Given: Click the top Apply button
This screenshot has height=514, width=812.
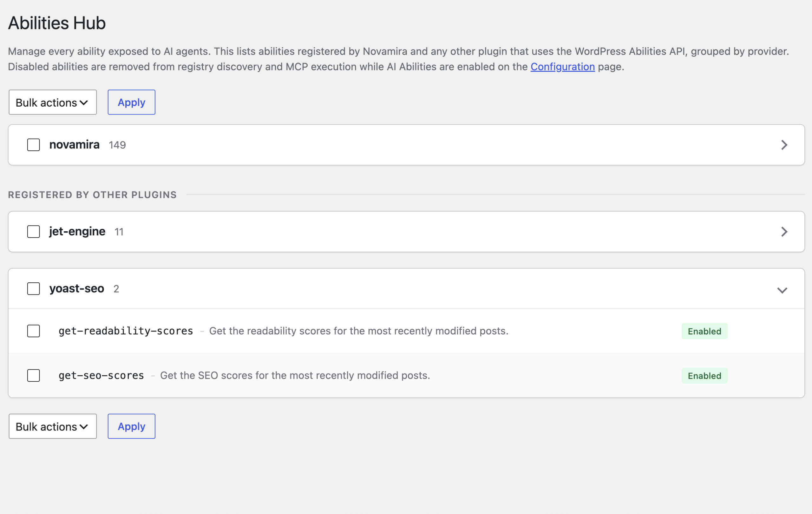Looking at the screenshot, I should coord(132,102).
